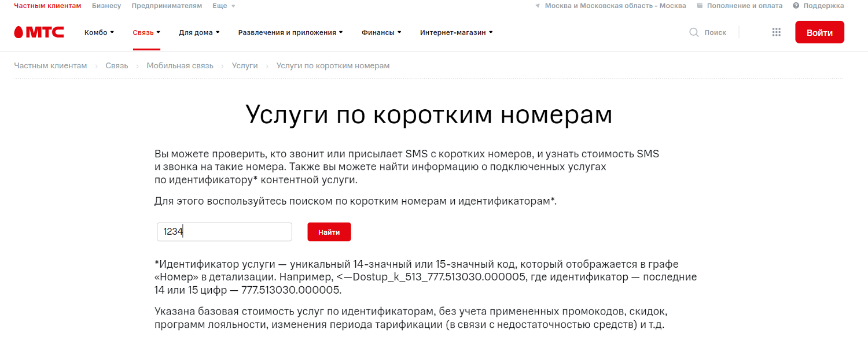Click the short number input field
868x344 pixels.
tap(225, 232)
